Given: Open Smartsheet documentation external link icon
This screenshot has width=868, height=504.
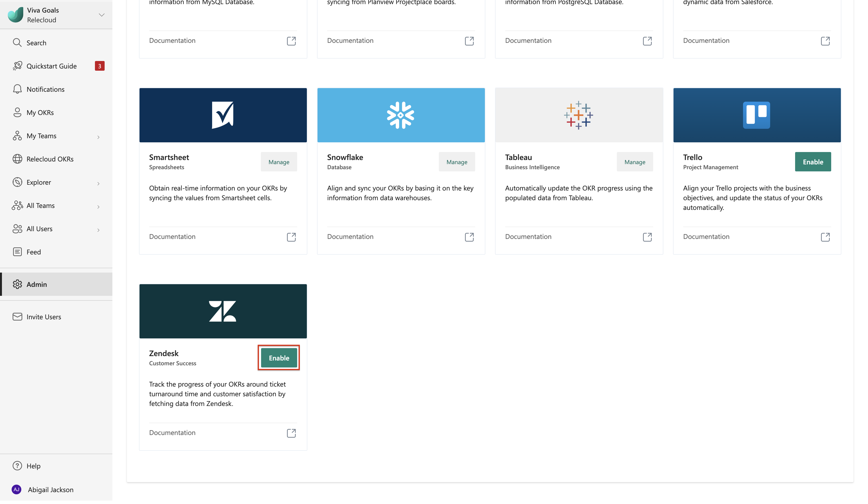Looking at the screenshot, I should coord(291,237).
